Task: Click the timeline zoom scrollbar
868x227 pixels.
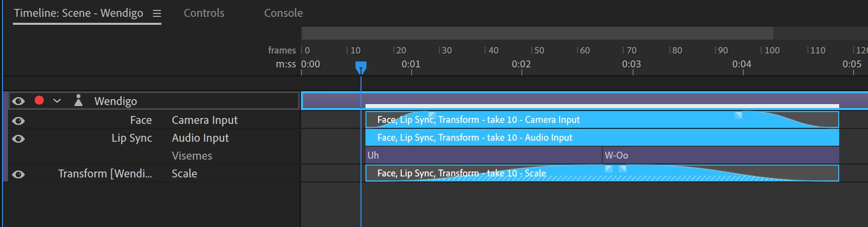Action: coord(537,33)
